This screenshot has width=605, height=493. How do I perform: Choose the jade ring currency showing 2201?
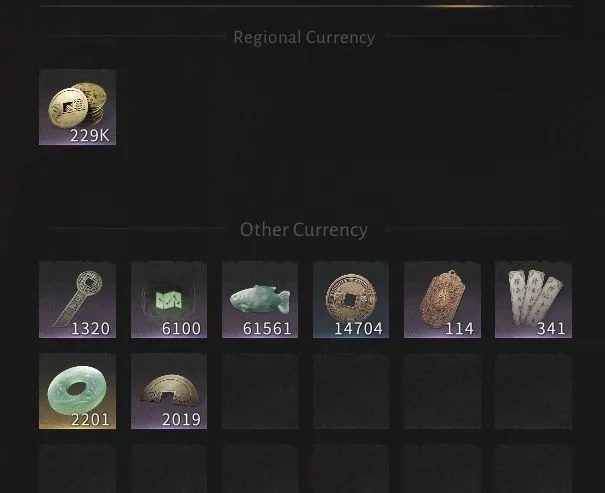pyautogui.click(x=77, y=391)
